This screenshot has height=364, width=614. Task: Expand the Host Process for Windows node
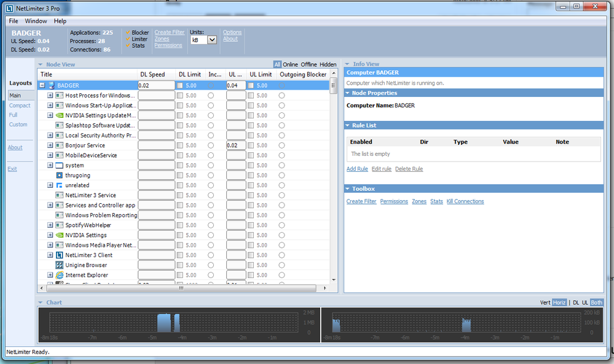coord(50,95)
